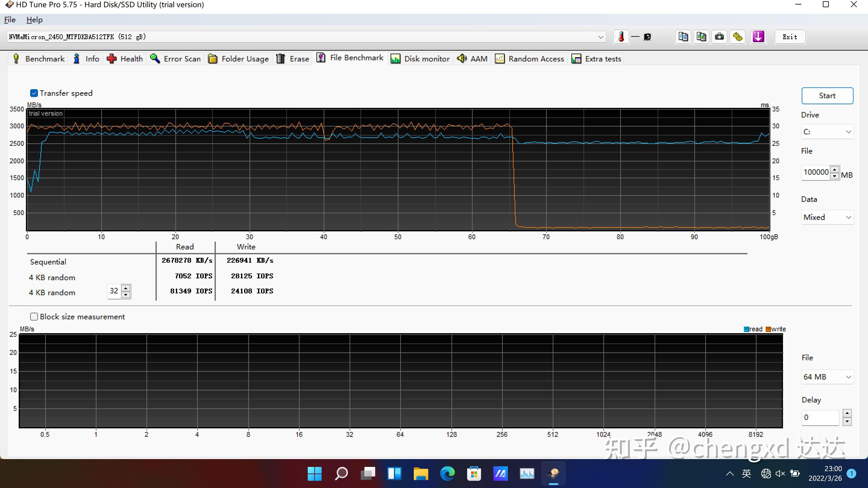Click the Disk Monitor icon

(395, 58)
